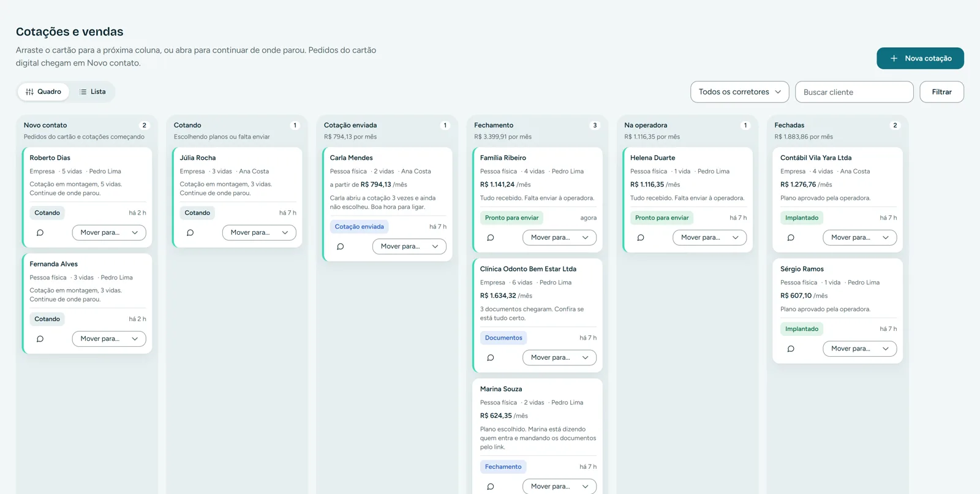The height and width of the screenshot is (494, 980).
Task: Expand Mover para on Roberto Dias card
Action: pos(109,233)
